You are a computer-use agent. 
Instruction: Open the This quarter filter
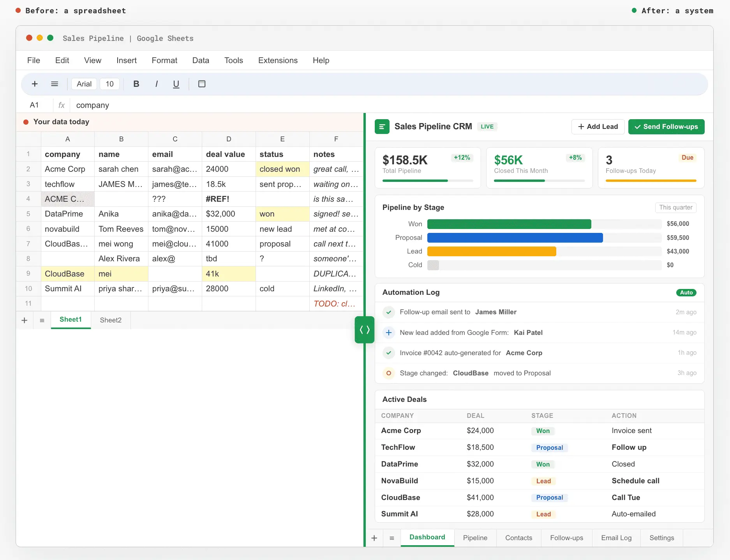[675, 208]
